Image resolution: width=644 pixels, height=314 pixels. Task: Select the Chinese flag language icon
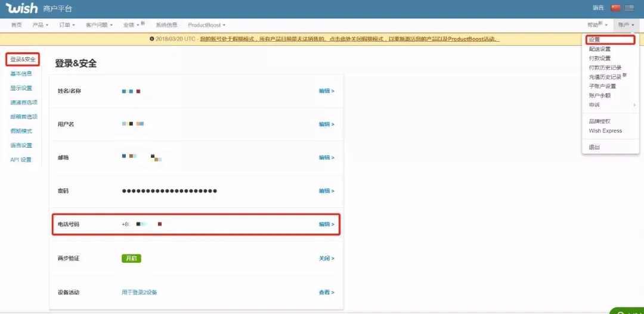[x=615, y=8]
